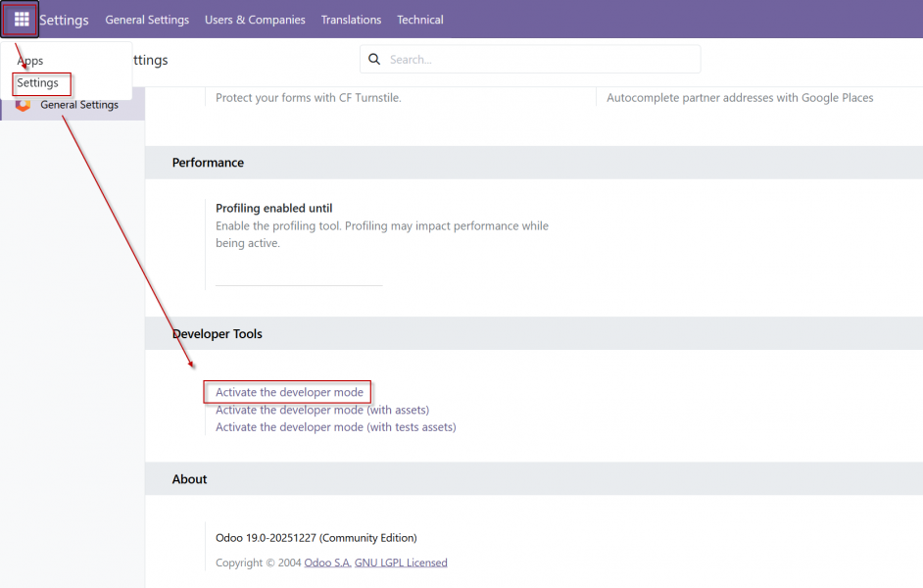This screenshot has height=588, width=923.
Task: Select General Settings in left sidebar
Action: tap(78, 105)
